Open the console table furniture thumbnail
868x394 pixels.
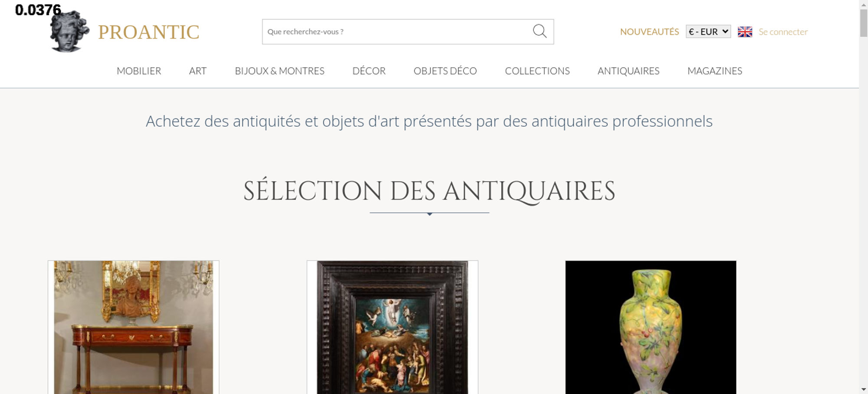coord(133,327)
